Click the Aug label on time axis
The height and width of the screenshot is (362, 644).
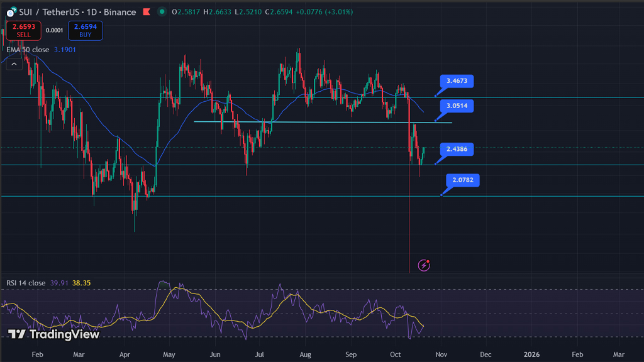[306, 354]
